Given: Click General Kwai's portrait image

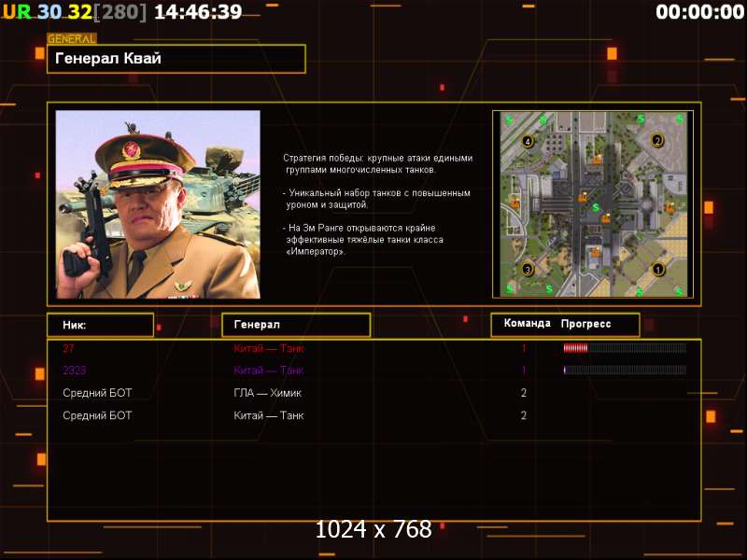Looking at the screenshot, I should pyautogui.click(x=158, y=204).
